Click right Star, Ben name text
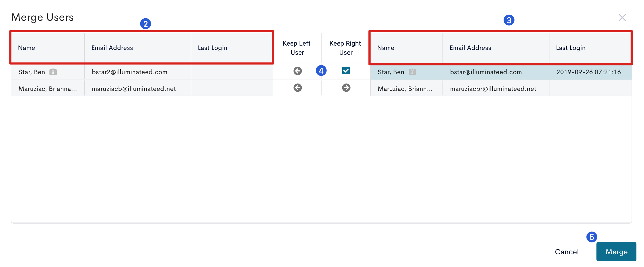The height and width of the screenshot is (267, 644). tap(391, 72)
